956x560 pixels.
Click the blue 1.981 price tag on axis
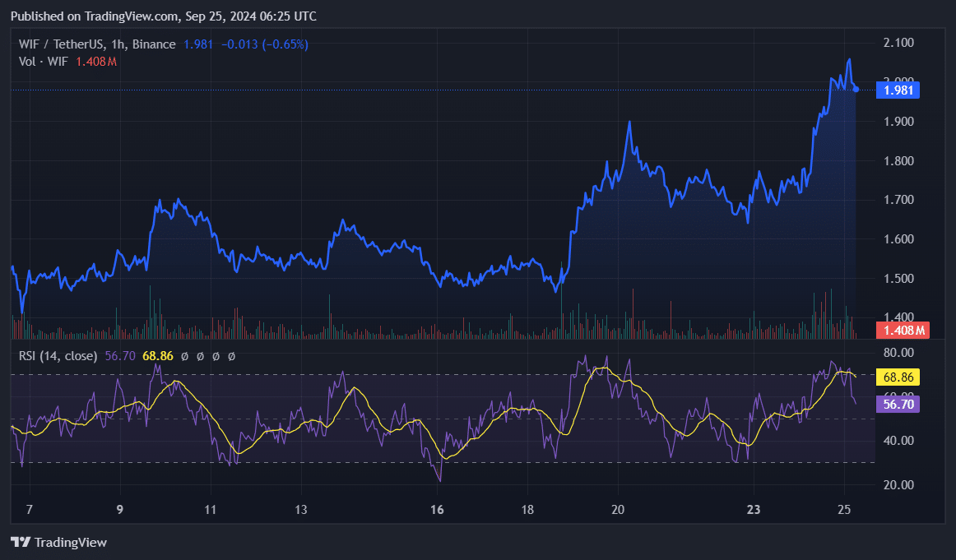point(898,90)
